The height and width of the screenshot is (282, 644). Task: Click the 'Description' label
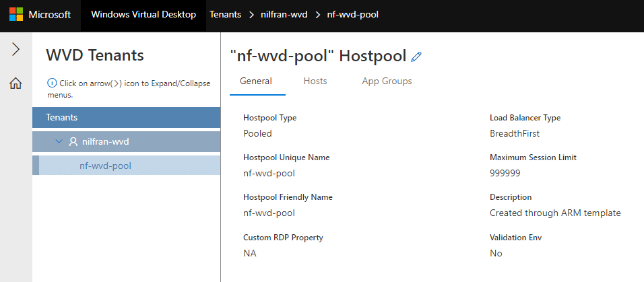511,197
